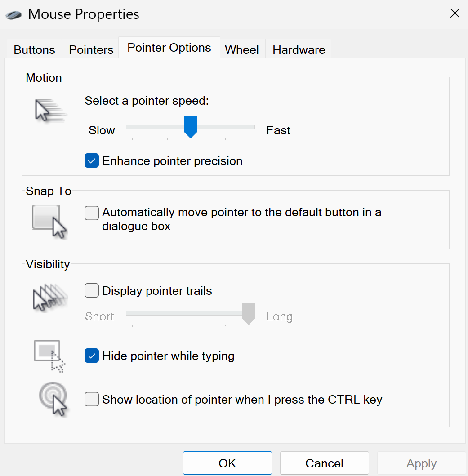Enable Display pointer trails checkbox
The image size is (468, 476).
click(91, 290)
